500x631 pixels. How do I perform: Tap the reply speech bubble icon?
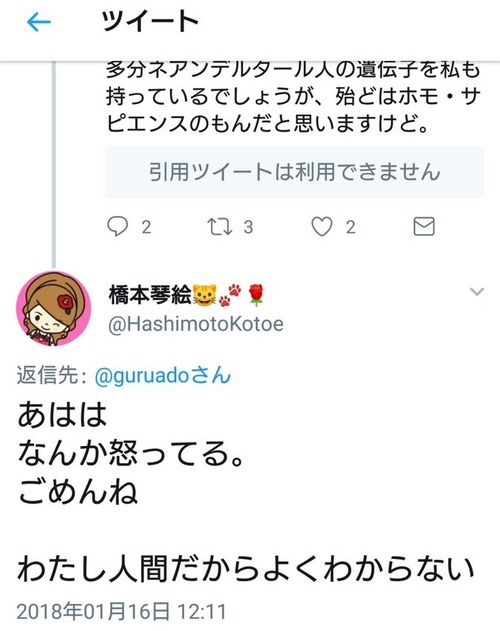click(118, 226)
